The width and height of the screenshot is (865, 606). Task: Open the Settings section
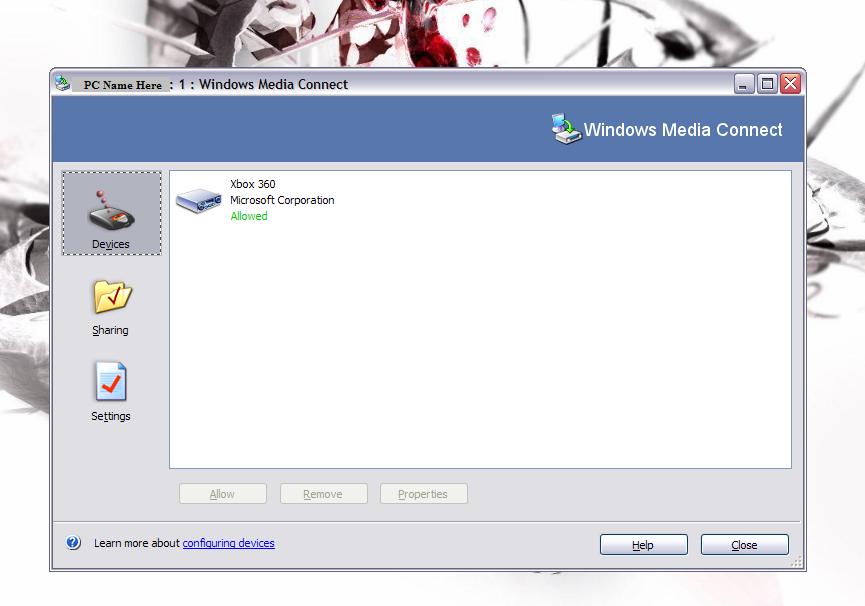pyautogui.click(x=111, y=392)
